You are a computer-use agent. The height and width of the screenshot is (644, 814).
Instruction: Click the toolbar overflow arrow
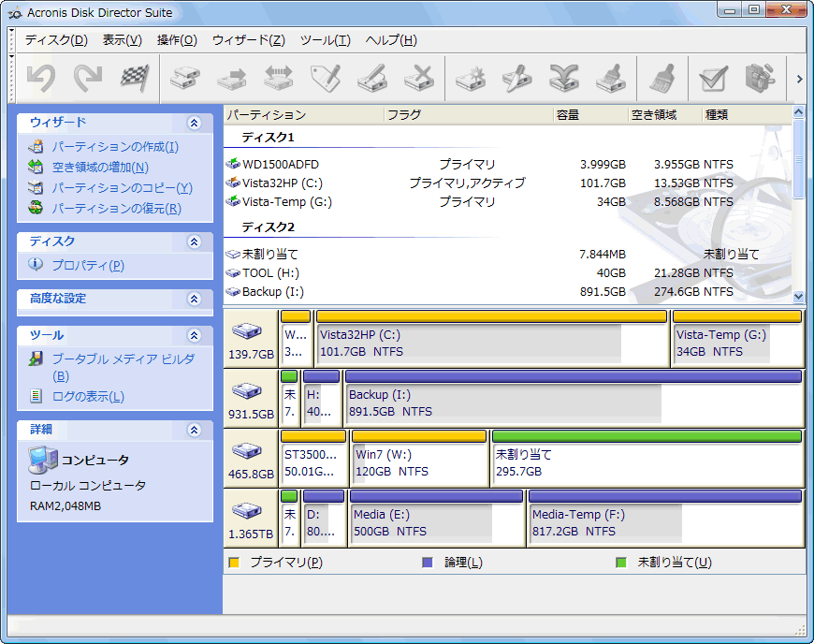tap(799, 79)
